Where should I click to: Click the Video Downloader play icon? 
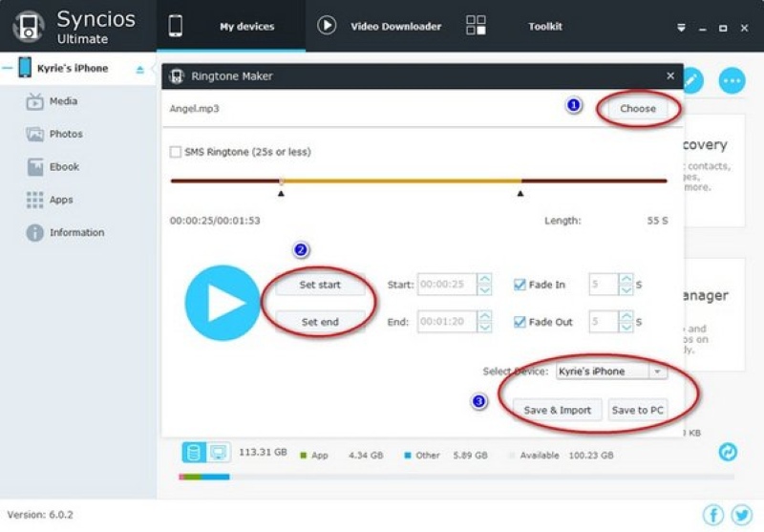tap(327, 26)
